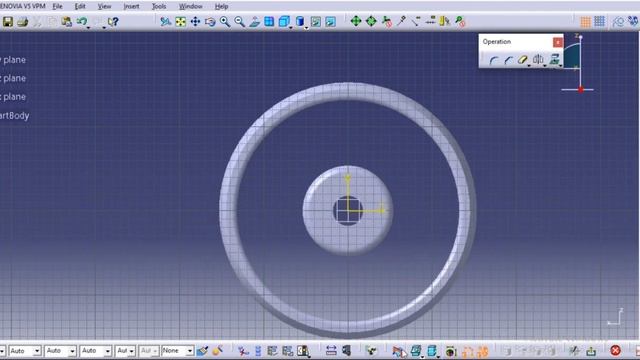Image resolution: width=640 pixels, height=360 pixels.
Task: Expand the Trim tool flyout arrow
Action: (x=529, y=65)
